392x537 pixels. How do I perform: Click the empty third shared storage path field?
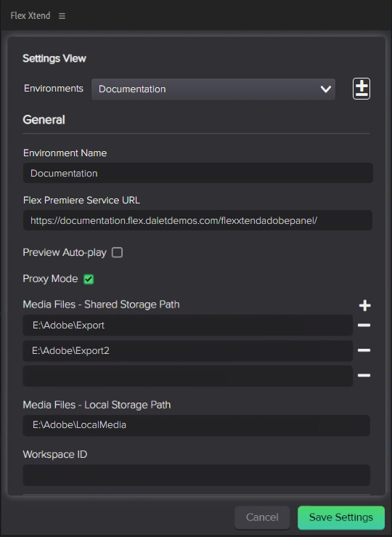pyautogui.click(x=188, y=376)
